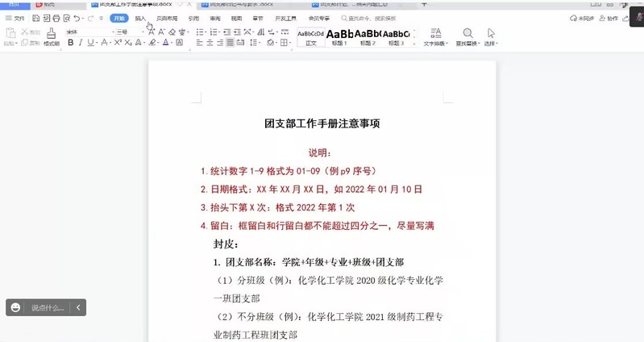Open Find and Replace (查找替换) magnifier

[x=467, y=35]
